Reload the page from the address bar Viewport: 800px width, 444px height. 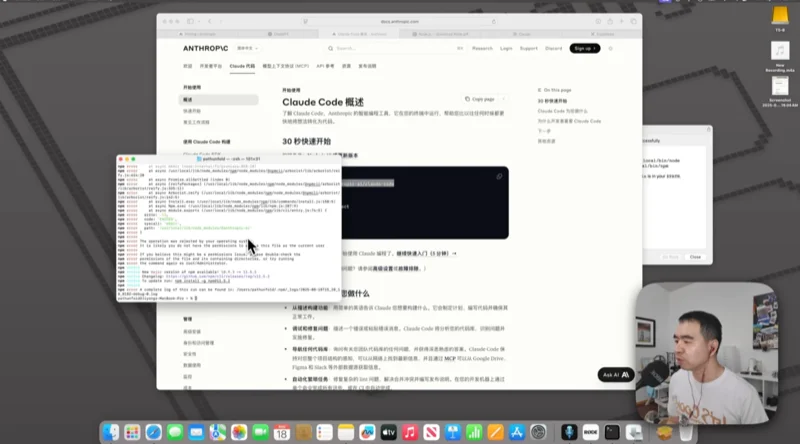point(493,21)
